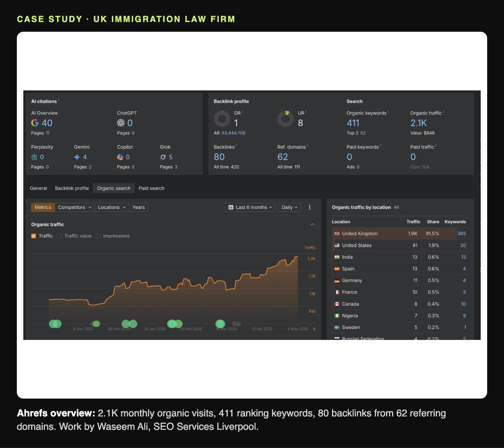Sort the table by Keywords column

click(x=455, y=222)
